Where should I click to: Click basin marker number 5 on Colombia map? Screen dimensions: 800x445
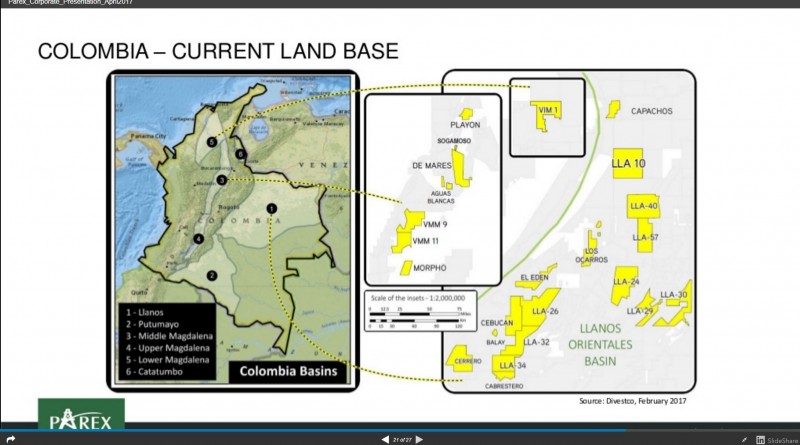click(x=213, y=143)
